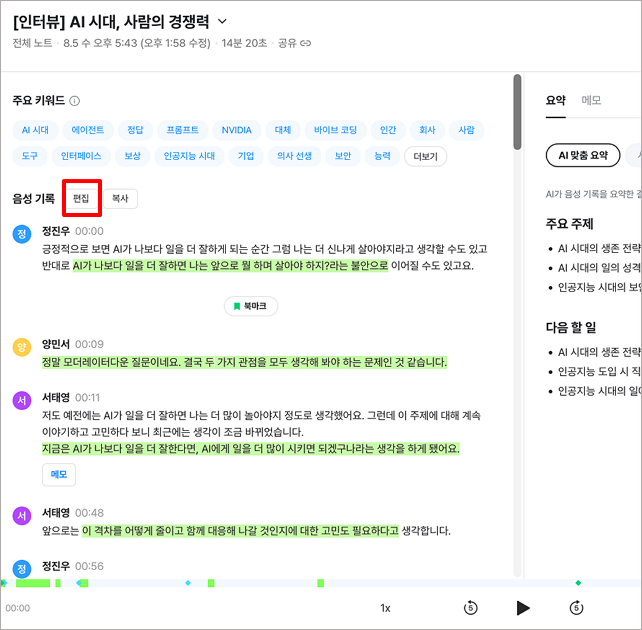Expand the note title dropdown chevron
642x630 pixels.
pyautogui.click(x=222, y=21)
